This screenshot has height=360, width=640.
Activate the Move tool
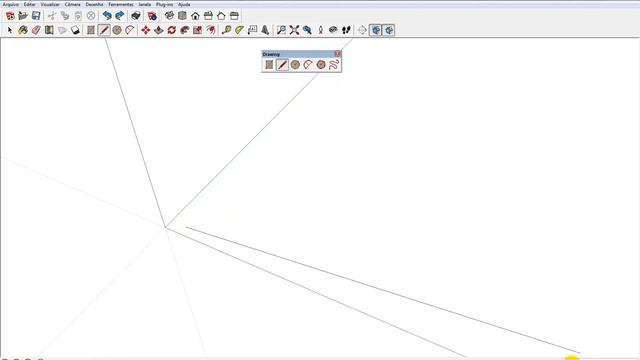click(x=146, y=30)
